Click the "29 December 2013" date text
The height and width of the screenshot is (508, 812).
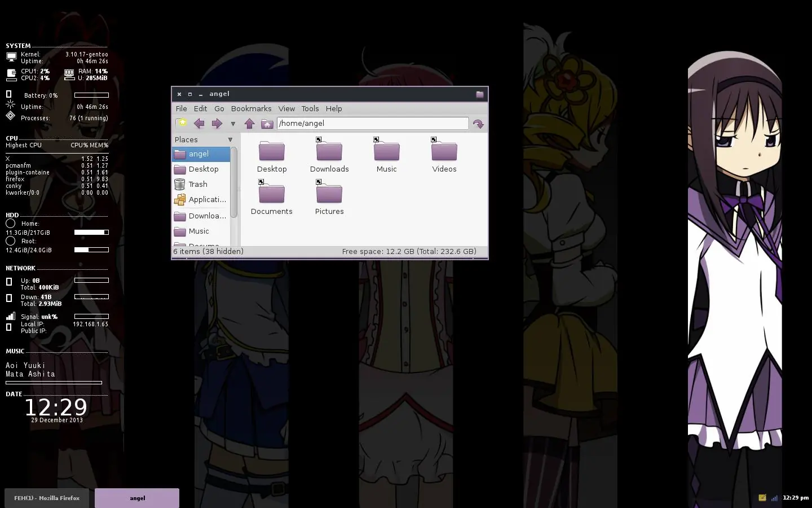point(57,421)
